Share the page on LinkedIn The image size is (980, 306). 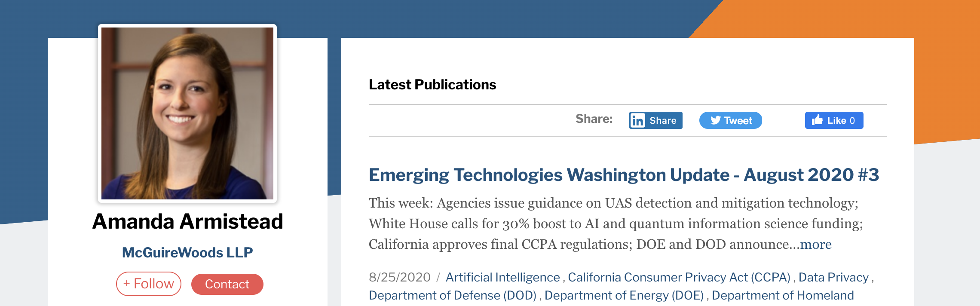[655, 120]
